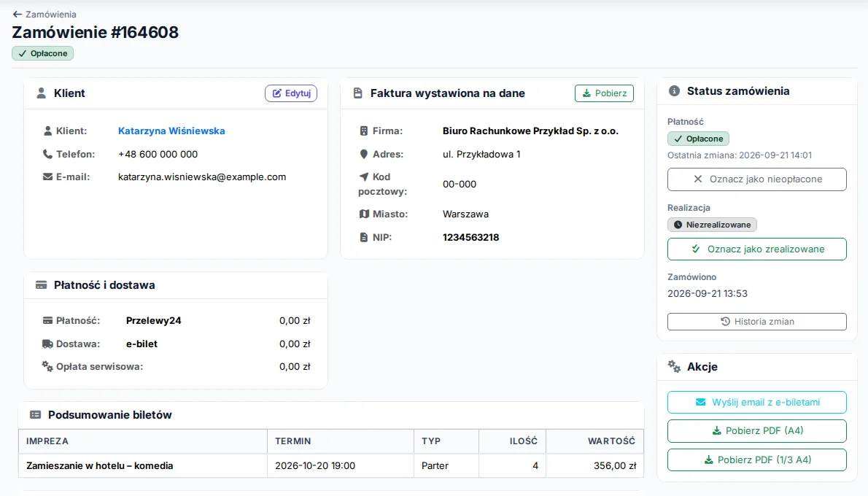Image resolution: width=868 pixels, height=496 pixels.
Task: Click the envelope icon next to E-mail
Action: pyautogui.click(x=47, y=177)
